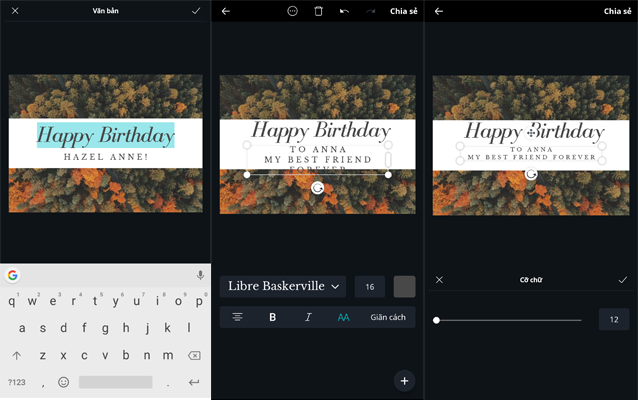Screen dimensions: 638x400
Task: Open the text alignment option
Action: click(x=237, y=317)
